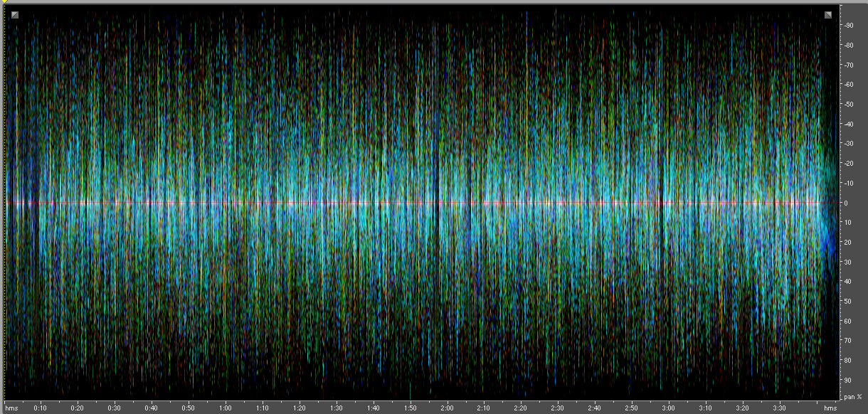The width and height of the screenshot is (868, 414).
Task: Select -50 on the pan ruler
Action: point(849,105)
